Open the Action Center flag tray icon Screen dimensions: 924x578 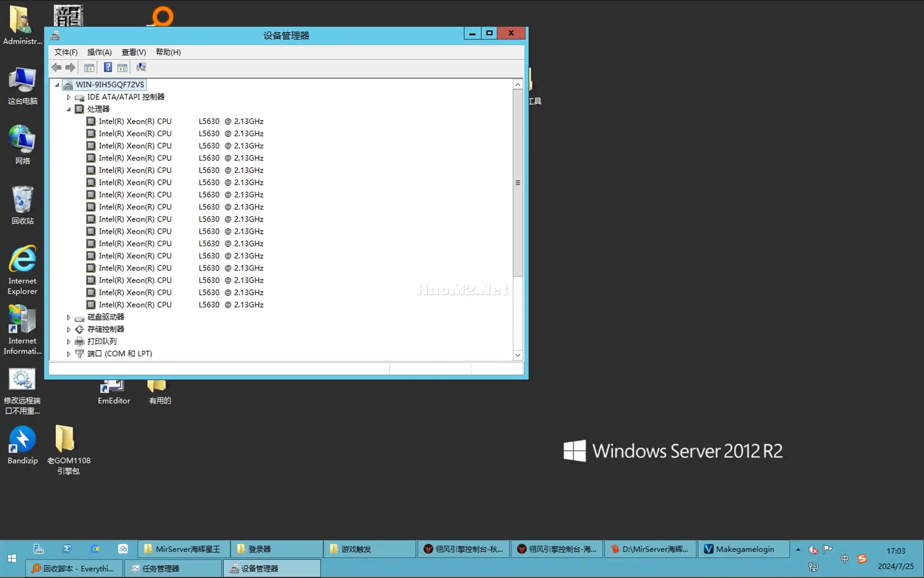[828, 550]
